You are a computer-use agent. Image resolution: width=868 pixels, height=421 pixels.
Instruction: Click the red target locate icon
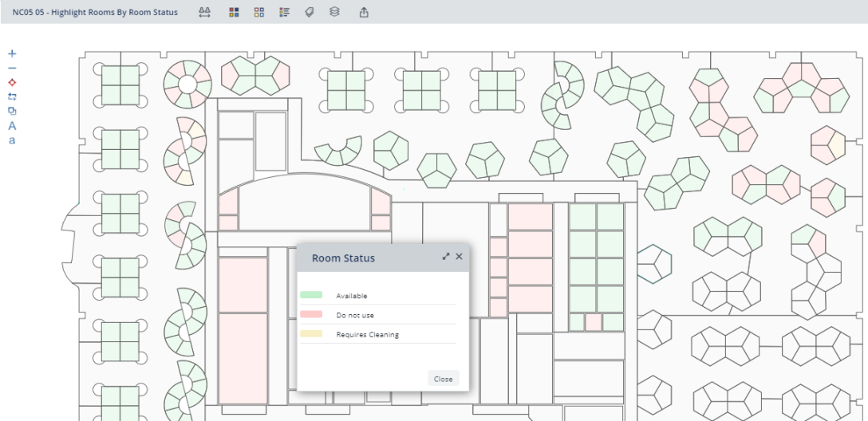pos(12,82)
